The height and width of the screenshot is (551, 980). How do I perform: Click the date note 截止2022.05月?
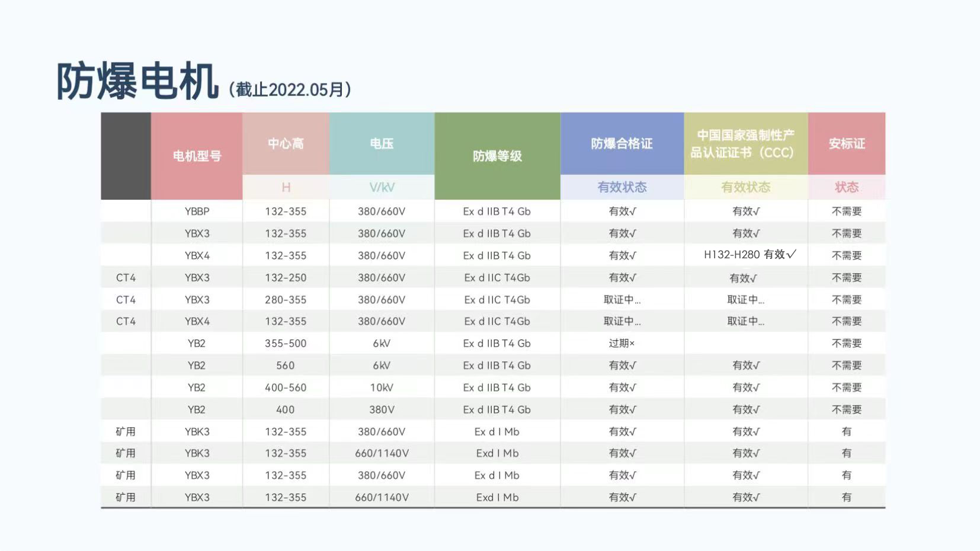pos(290,89)
